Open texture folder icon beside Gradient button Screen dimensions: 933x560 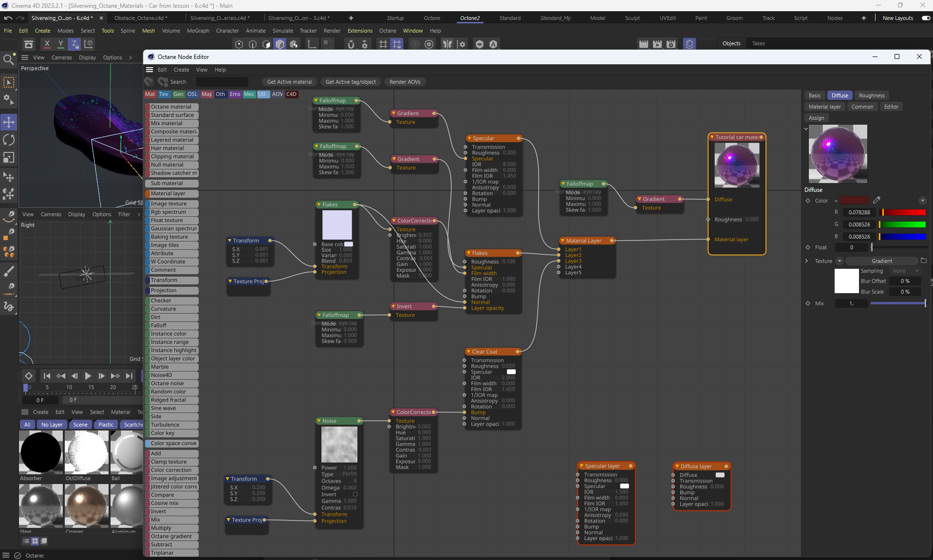924,261
